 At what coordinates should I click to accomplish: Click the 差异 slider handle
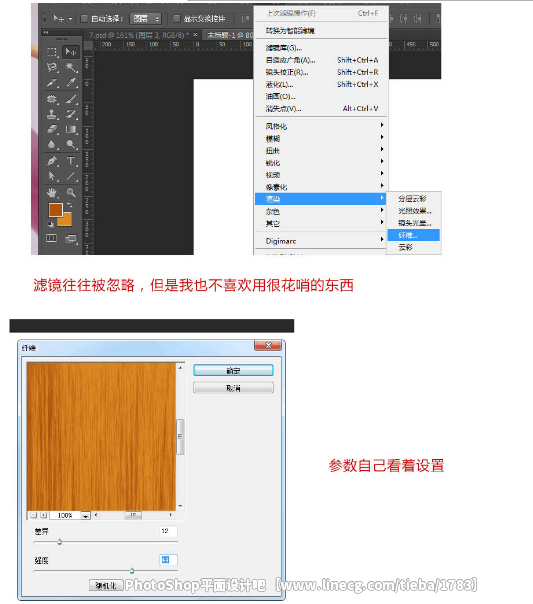tap(60, 542)
